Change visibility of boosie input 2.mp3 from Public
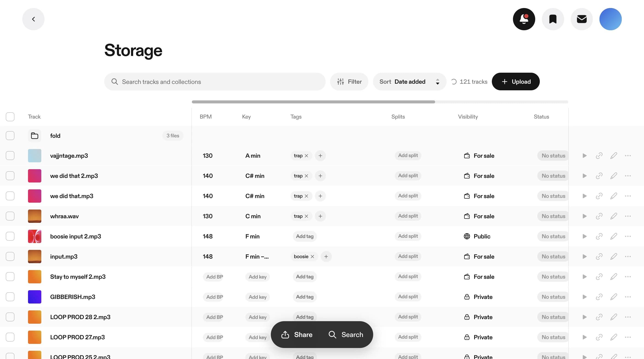644x359 pixels. (477, 236)
